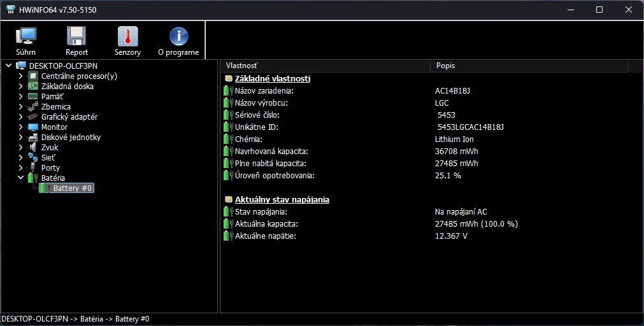Click the Monitor icon in tree
Viewport: 644px width, 326px height.
coord(33,127)
